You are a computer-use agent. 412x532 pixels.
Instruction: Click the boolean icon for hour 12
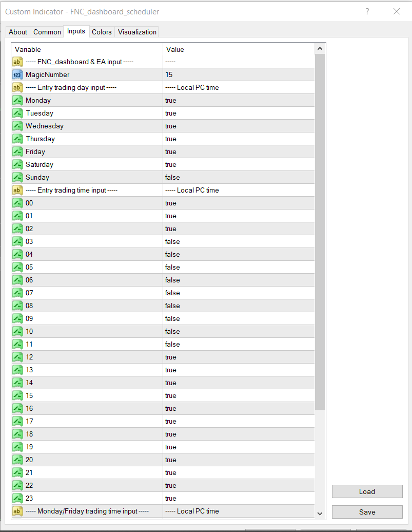[x=17, y=357]
